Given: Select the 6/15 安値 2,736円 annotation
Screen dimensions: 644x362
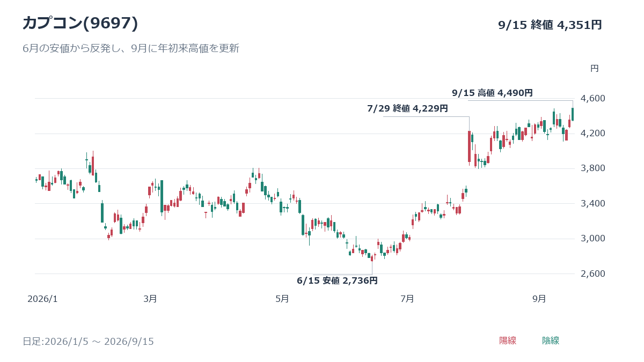Looking at the screenshot, I should coord(337,280).
